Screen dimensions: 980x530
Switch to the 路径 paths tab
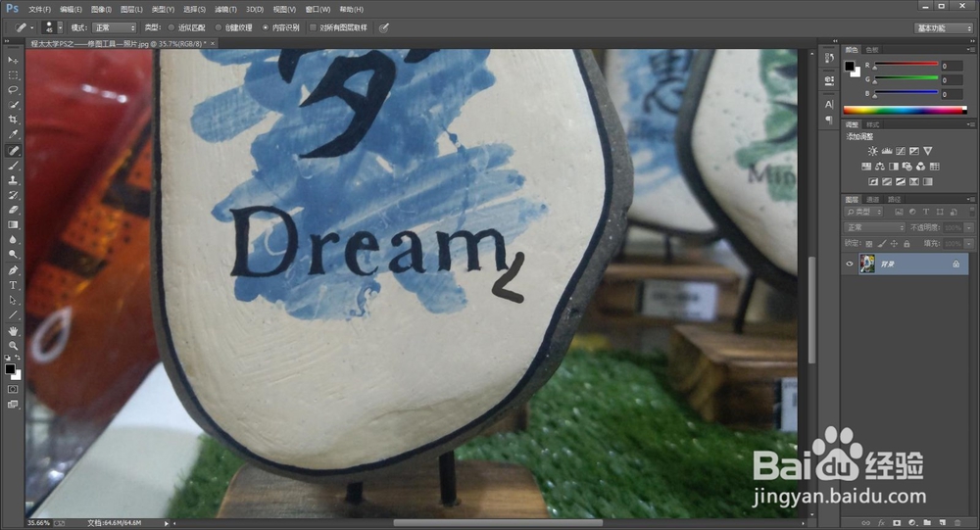coord(895,200)
